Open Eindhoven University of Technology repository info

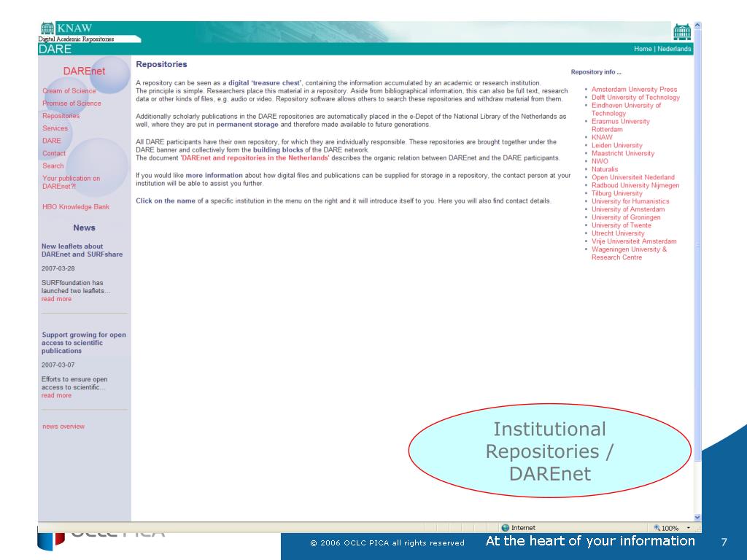coord(626,109)
